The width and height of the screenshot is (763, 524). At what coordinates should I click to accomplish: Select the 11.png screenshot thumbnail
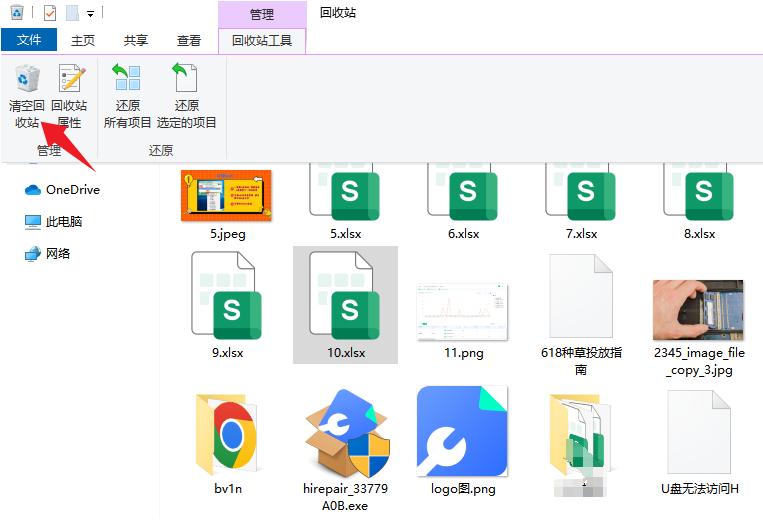463,311
